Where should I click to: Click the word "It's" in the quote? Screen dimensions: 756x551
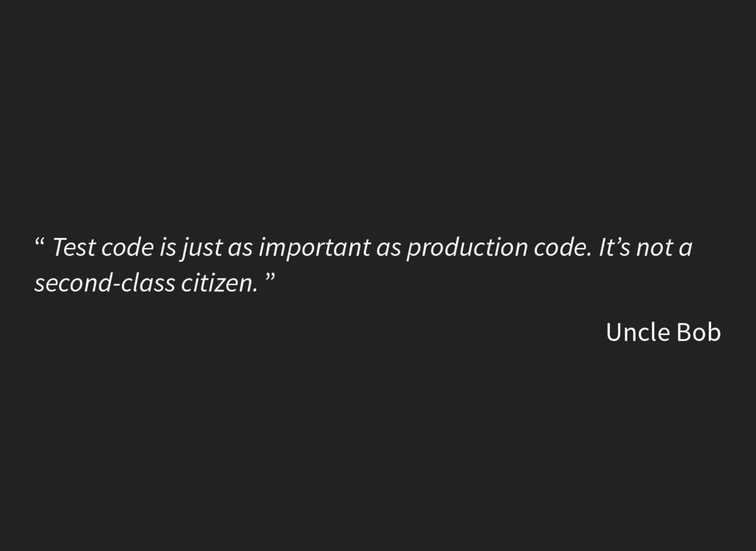tap(614, 248)
